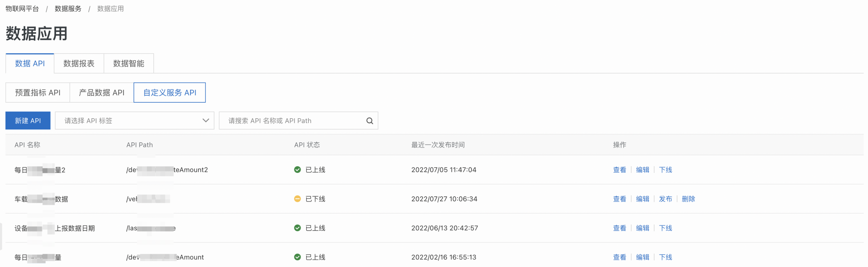The height and width of the screenshot is (267, 868).
Task: Click 编辑 for the 2022/02/16 row
Action: 643,257
